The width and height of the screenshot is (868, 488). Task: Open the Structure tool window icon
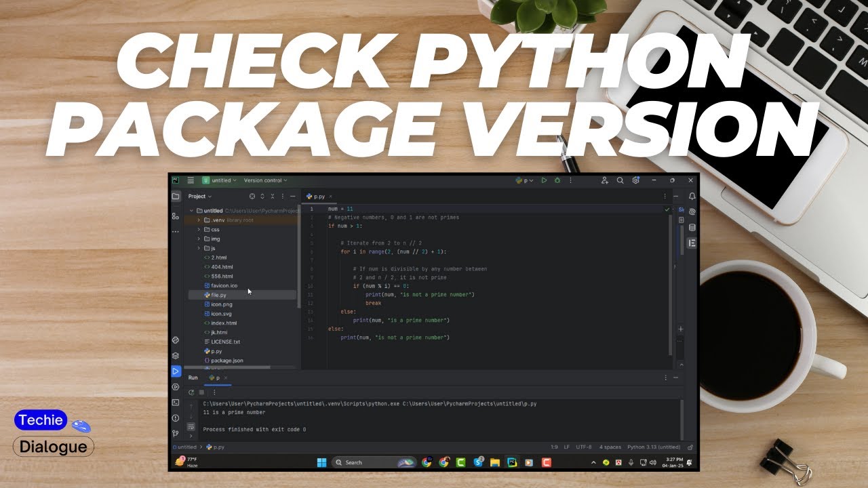point(176,216)
